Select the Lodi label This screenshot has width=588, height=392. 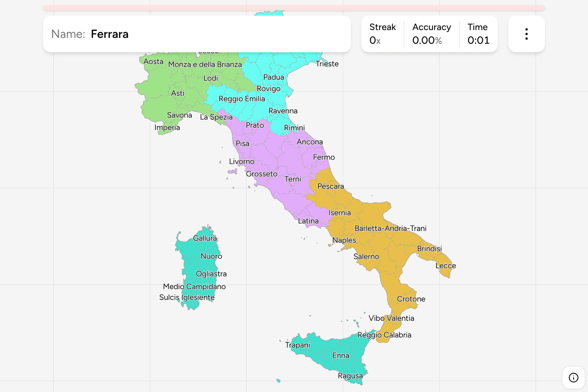pyautogui.click(x=210, y=78)
